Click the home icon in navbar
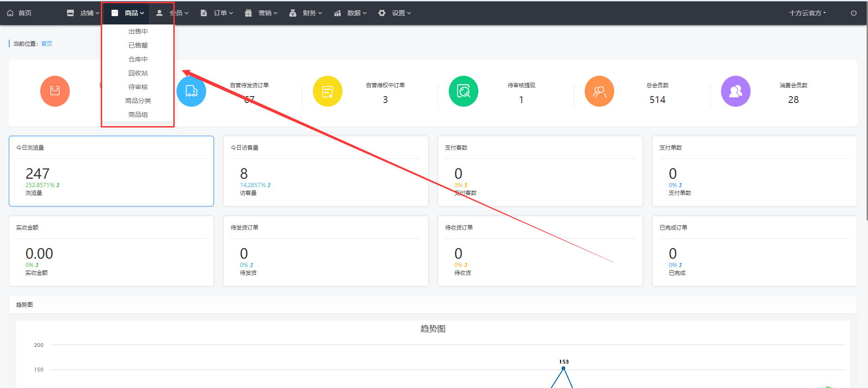This screenshot has height=388, width=868. click(x=10, y=13)
